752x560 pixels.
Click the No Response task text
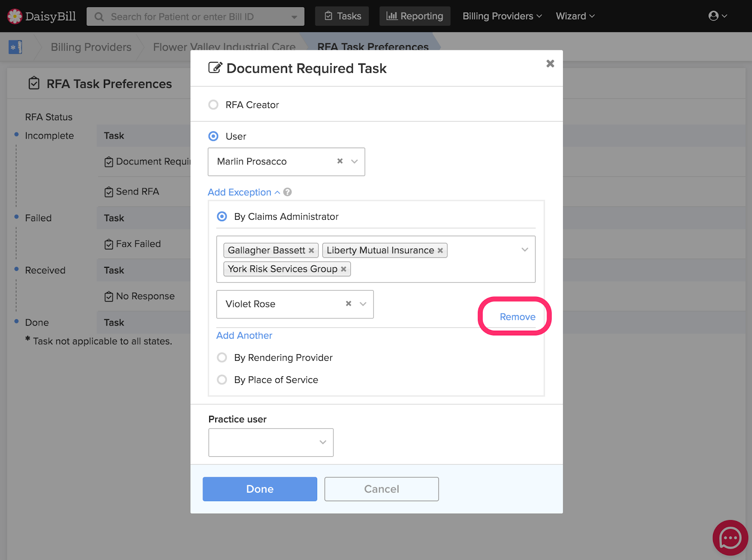coord(145,296)
